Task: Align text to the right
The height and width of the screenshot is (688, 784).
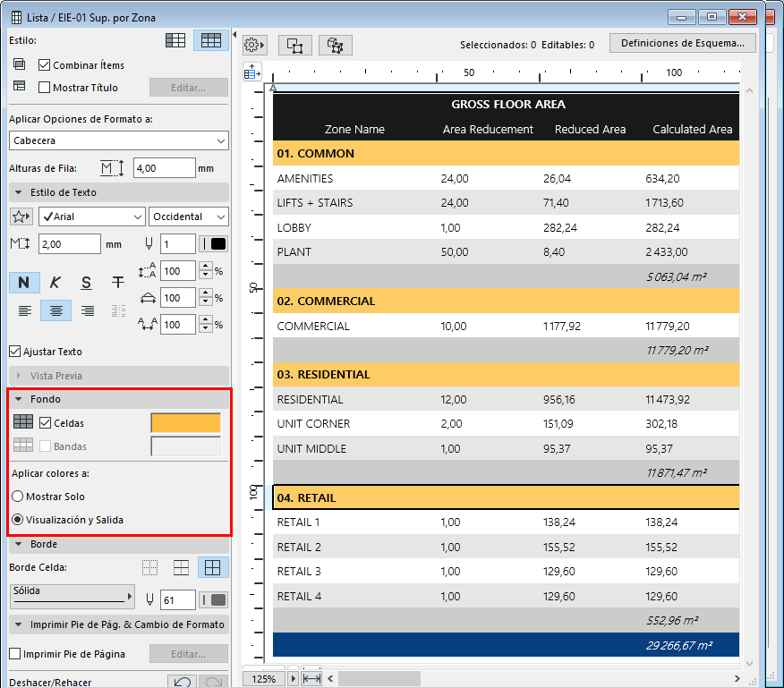Action: 87,310
